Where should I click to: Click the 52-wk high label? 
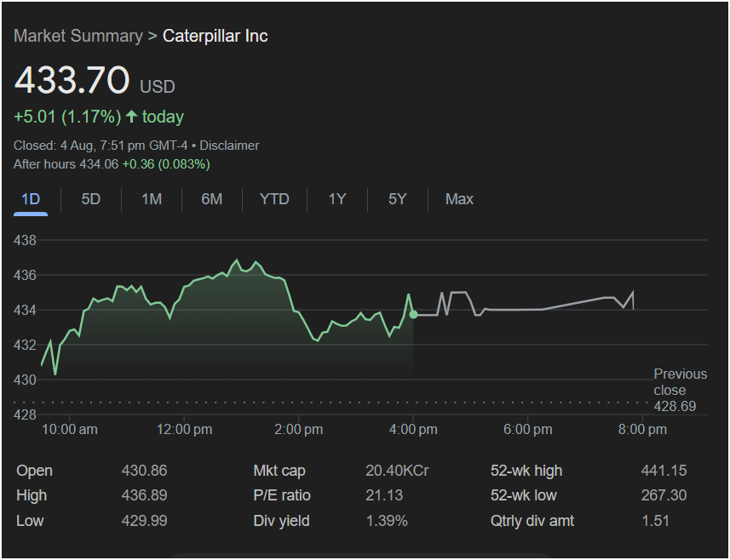click(x=526, y=471)
